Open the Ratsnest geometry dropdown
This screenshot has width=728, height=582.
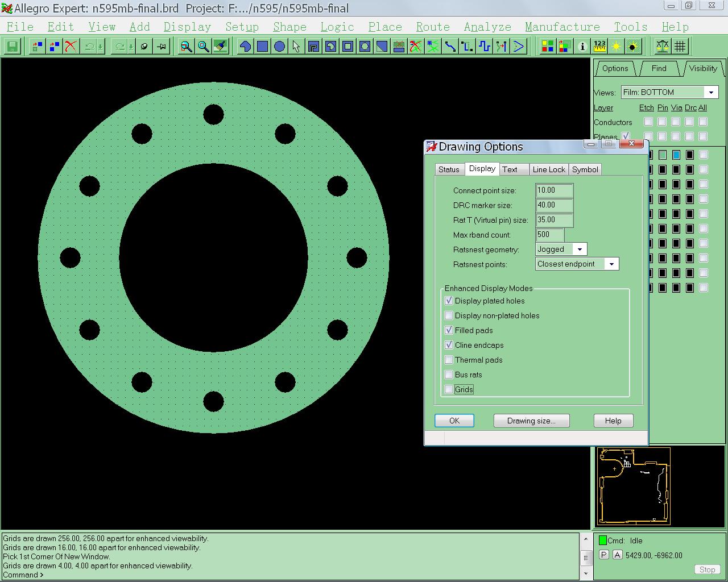[x=580, y=250]
